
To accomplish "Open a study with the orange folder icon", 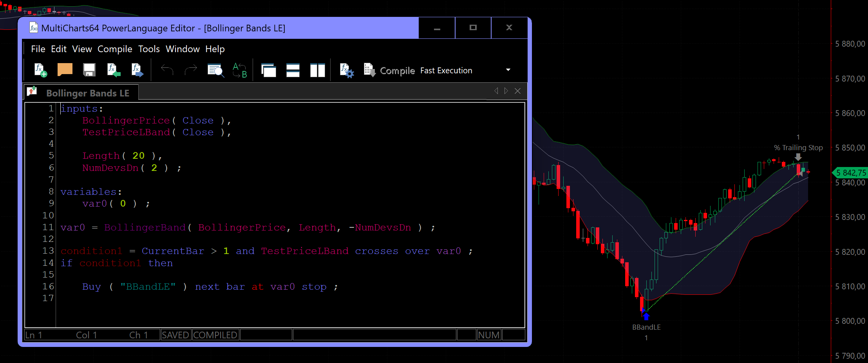I will point(65,70).
